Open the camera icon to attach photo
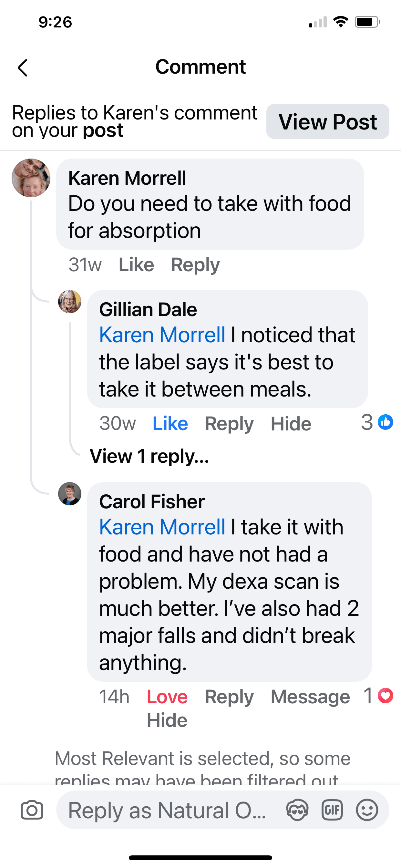 pyautogui.click(x=32, y=810)
